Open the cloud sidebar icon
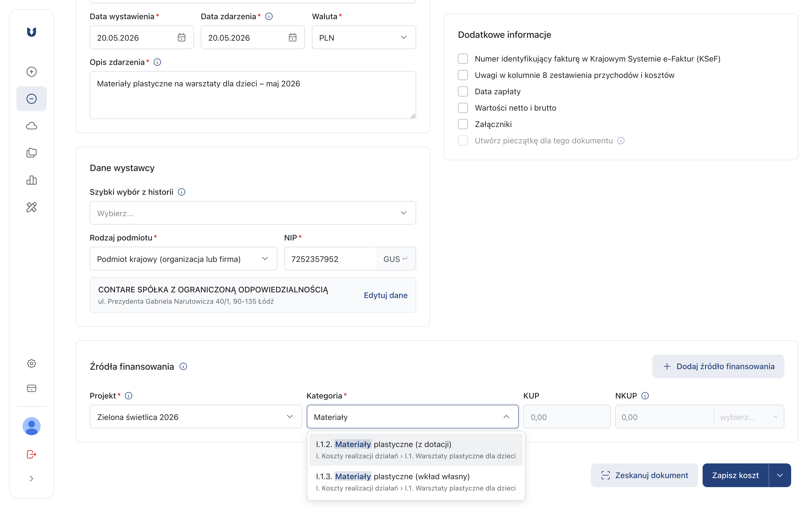Viewport: 812px width, 508px height. click(x=32, y=126)
